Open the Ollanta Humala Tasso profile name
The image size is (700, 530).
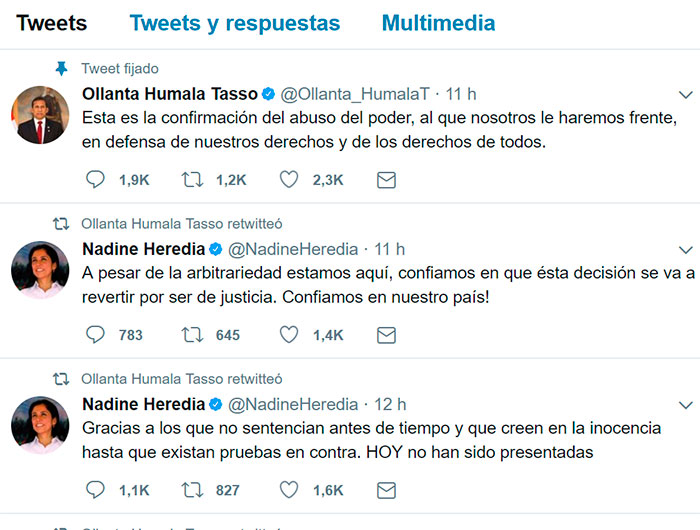click(x=170, y=94)
